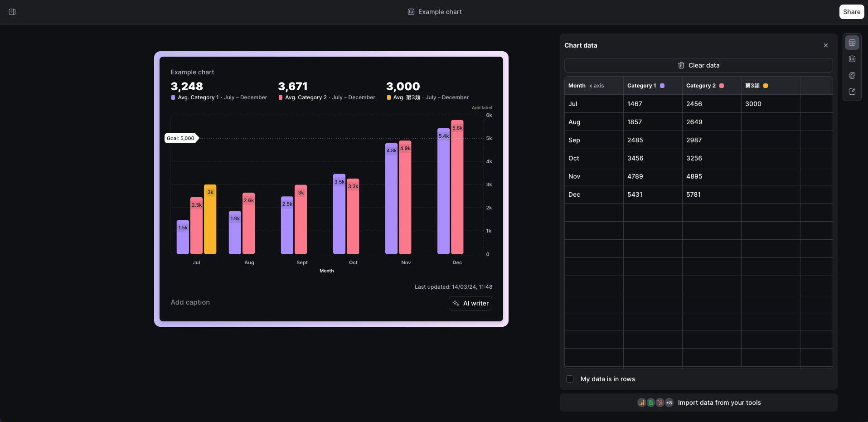This screenshot has width=868, height=422.
Task: Click the Share button
Action: coord(852,12)
